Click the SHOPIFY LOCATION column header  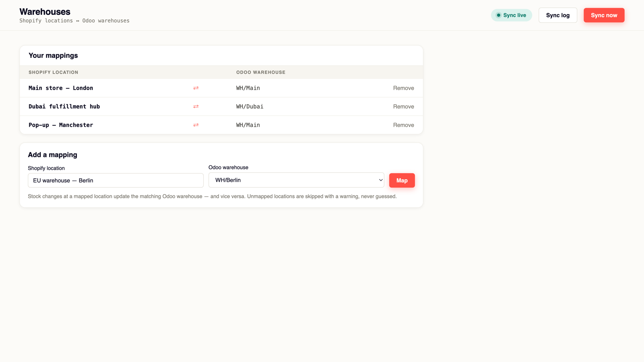pos(54,72)
